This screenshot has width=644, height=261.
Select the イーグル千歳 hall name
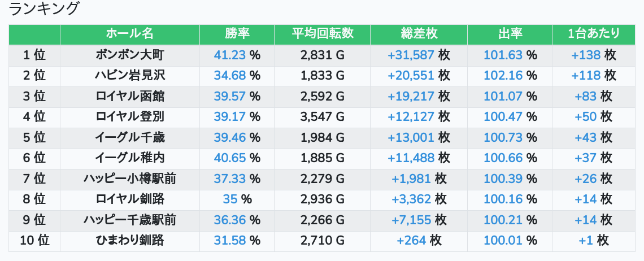click(130, 137)
